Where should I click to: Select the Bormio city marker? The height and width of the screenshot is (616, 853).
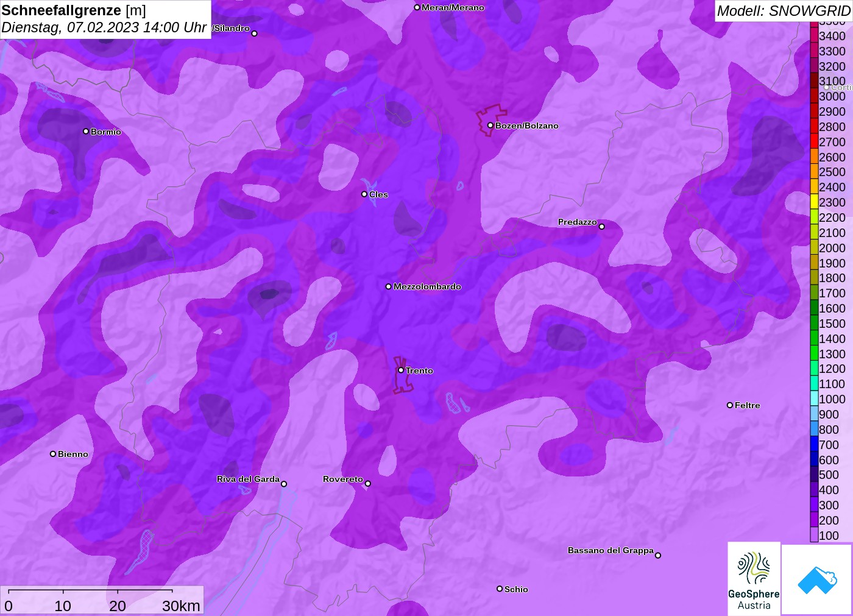86,131
